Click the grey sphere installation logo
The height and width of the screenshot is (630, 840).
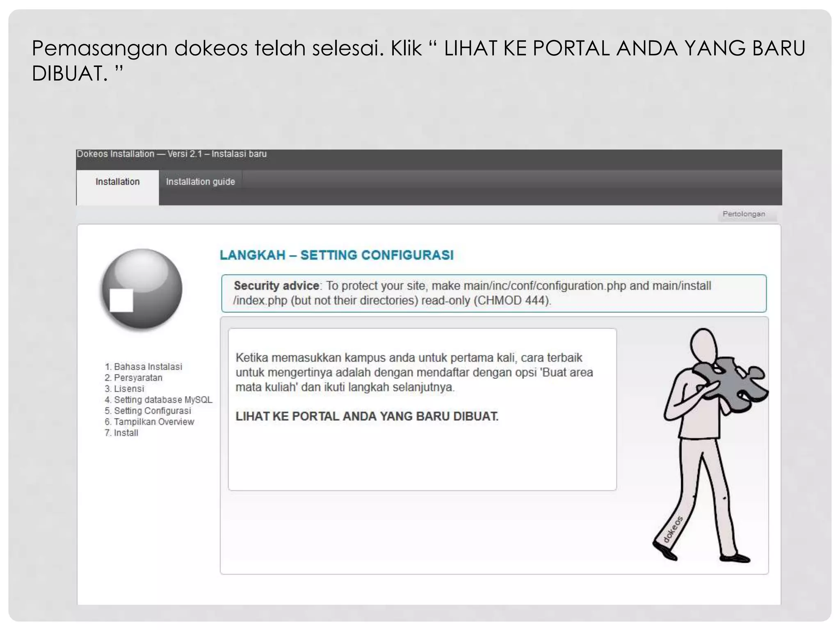tap(142, 289)
